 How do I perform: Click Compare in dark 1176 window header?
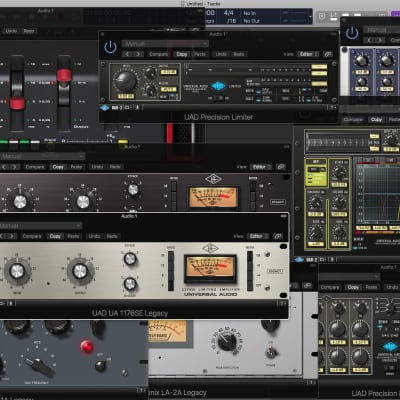pyautogui.click(x=35, y=167)
